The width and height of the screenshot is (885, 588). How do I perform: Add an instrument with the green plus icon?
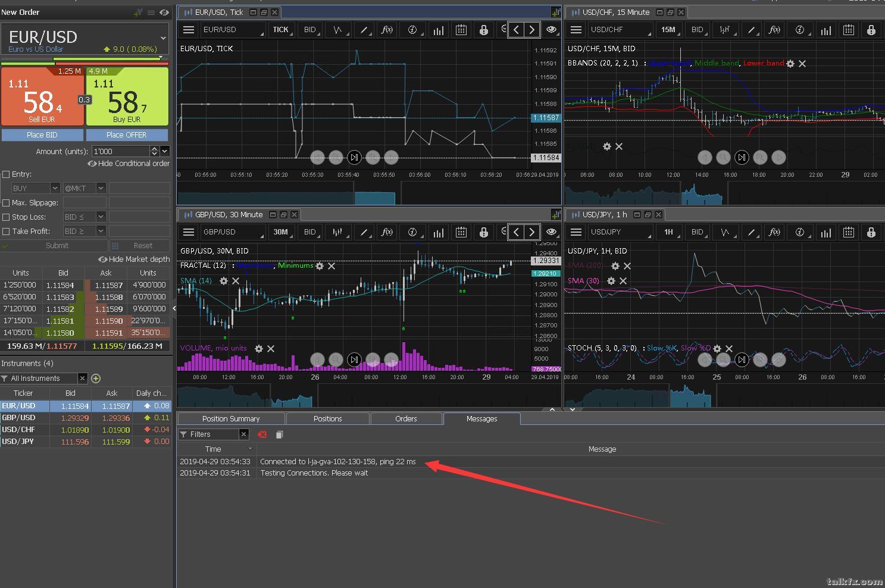(x=96, y=379)
